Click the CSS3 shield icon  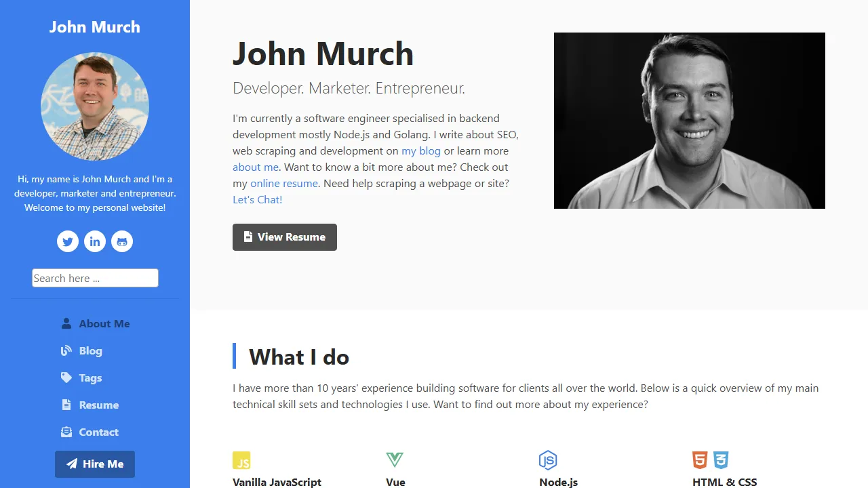720,460
